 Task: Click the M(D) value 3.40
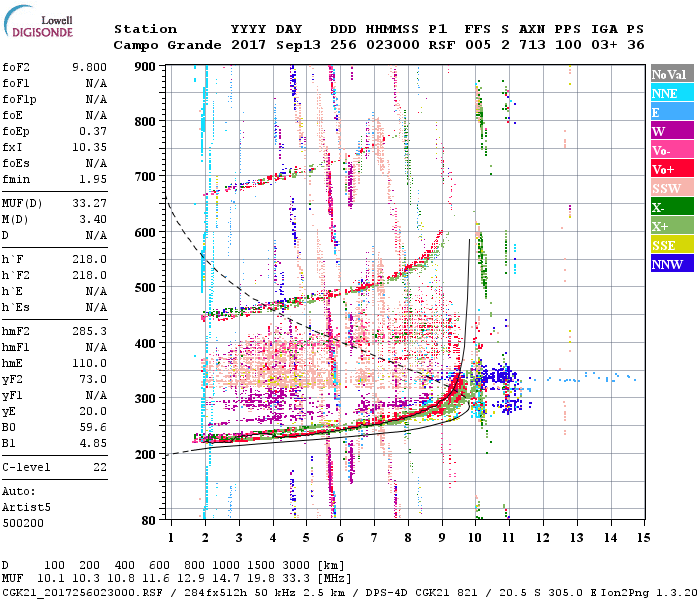(93, 219)
